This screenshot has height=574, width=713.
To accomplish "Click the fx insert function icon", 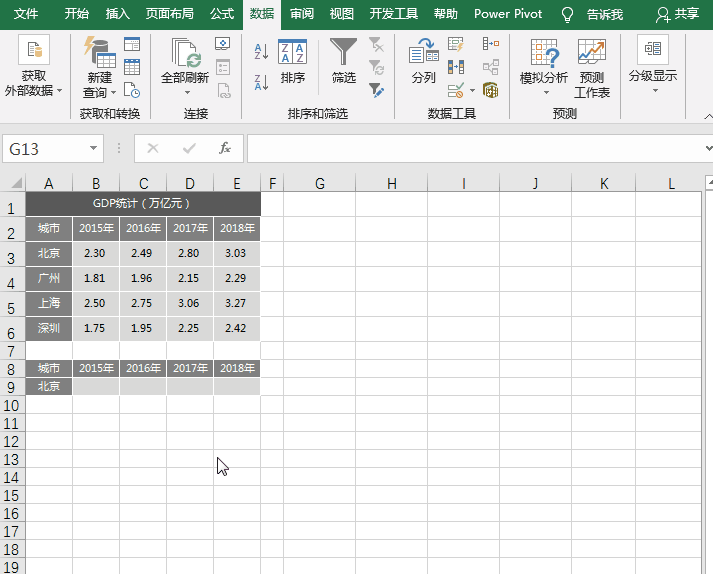I will click(x=225, y=148).
